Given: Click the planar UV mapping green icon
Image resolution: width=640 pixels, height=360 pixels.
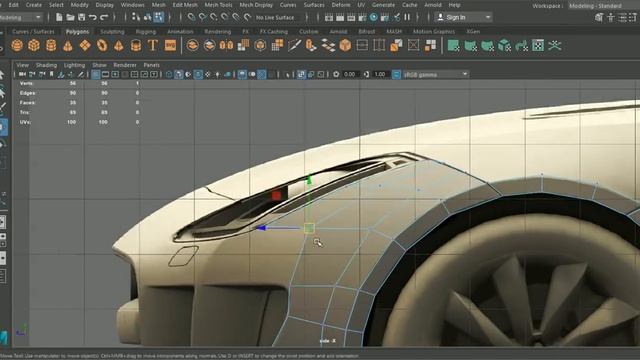Looking at the screenshot, I should [x=453, y=45].
